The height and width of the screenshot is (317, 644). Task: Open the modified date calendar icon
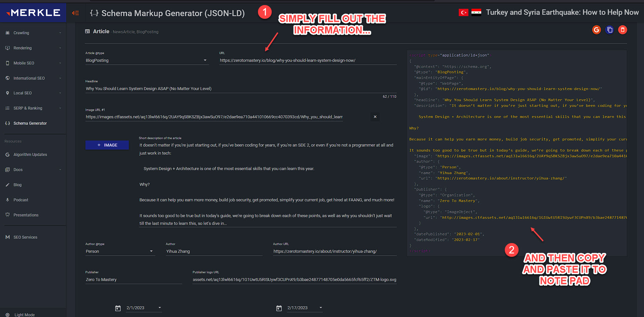pyautogui.click(x=279, y=308)
